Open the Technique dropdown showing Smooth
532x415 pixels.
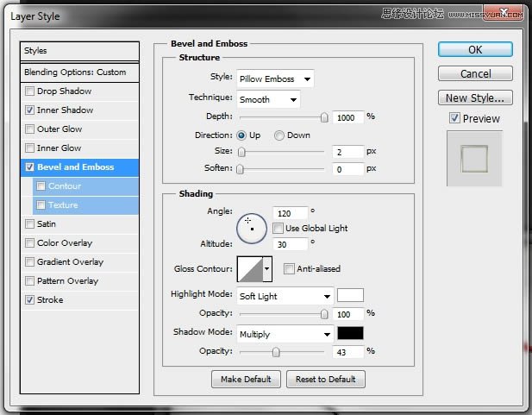[x=268, y=99]
